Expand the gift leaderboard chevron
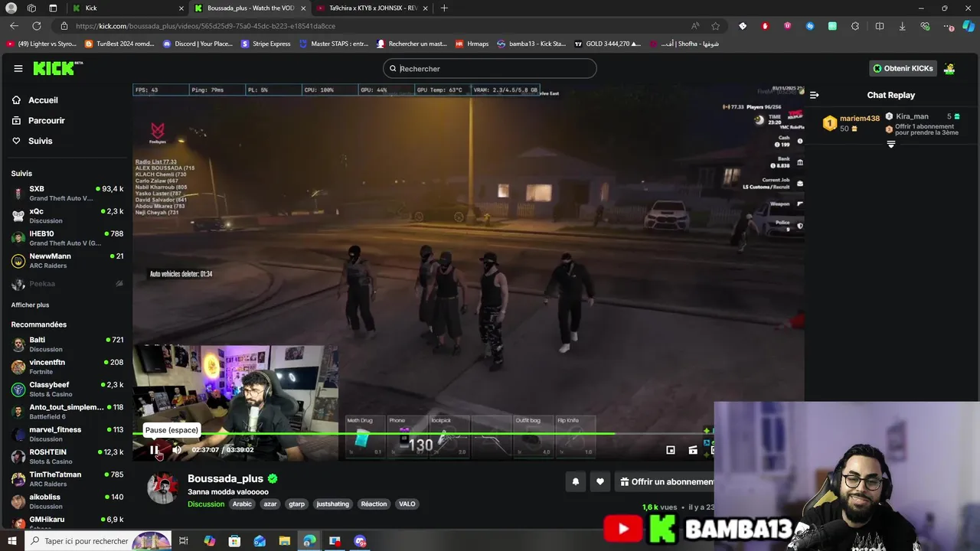The image size is (980, 551). click(891, 145)
